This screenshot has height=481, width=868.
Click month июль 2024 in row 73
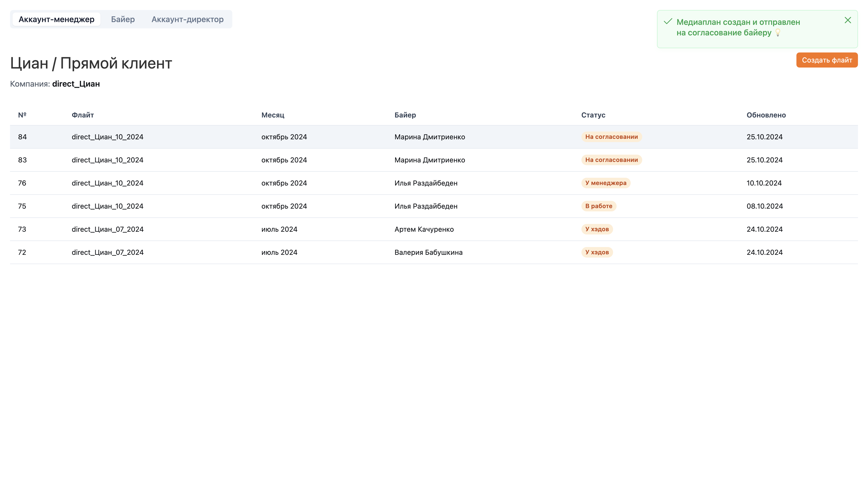point(279,229)
